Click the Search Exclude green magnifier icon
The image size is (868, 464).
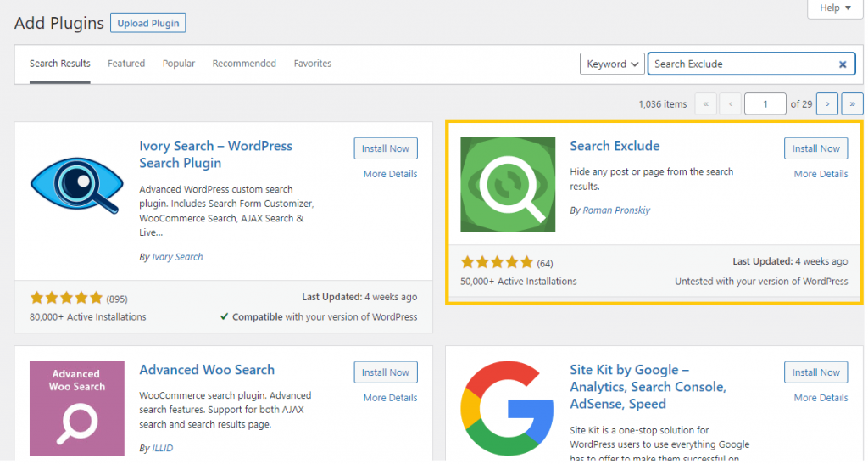point(509,185)
